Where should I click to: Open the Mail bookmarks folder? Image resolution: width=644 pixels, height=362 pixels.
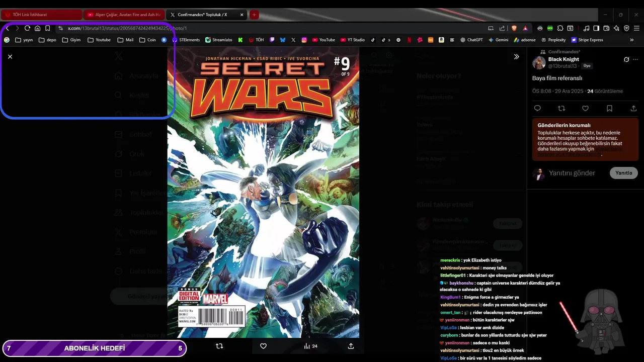coord(125,40)
